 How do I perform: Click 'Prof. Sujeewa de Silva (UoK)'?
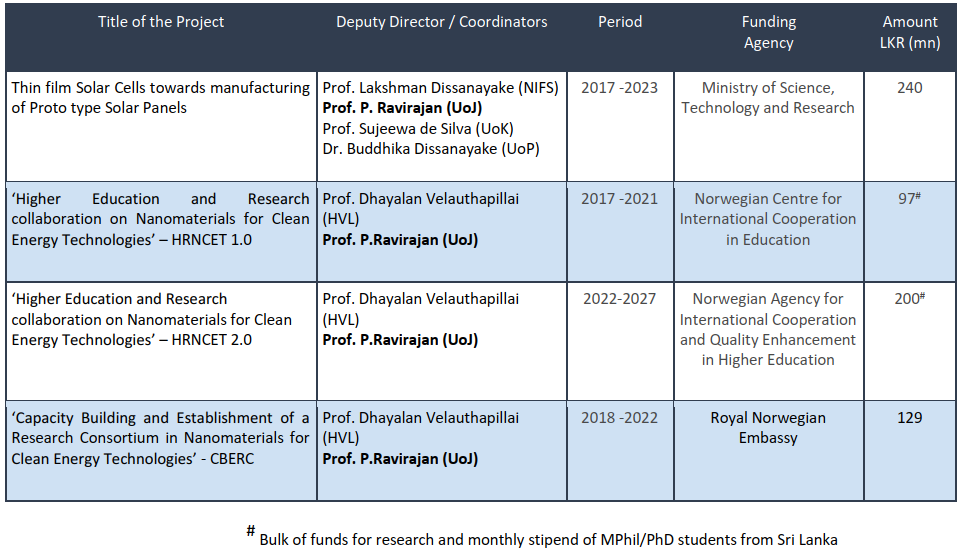418,129
